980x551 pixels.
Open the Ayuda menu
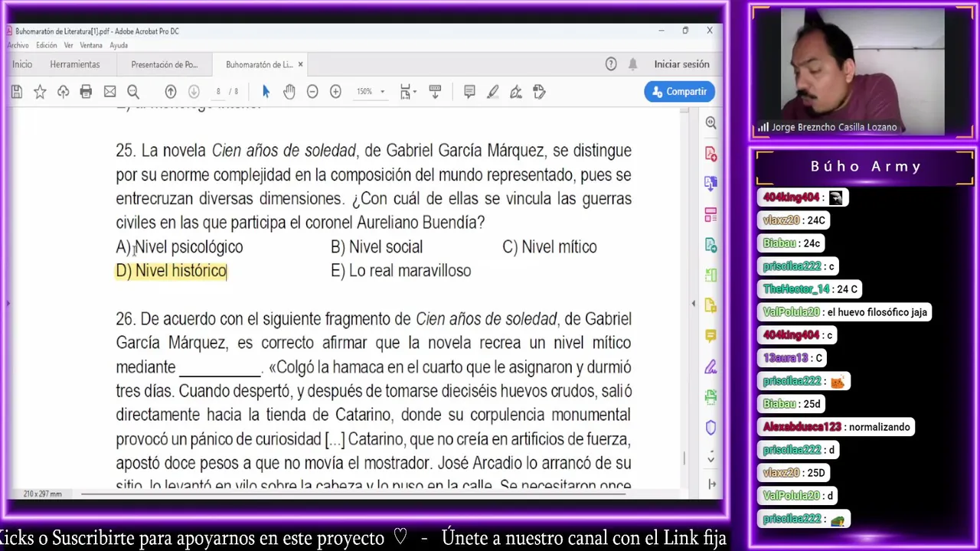pos(119,45)
